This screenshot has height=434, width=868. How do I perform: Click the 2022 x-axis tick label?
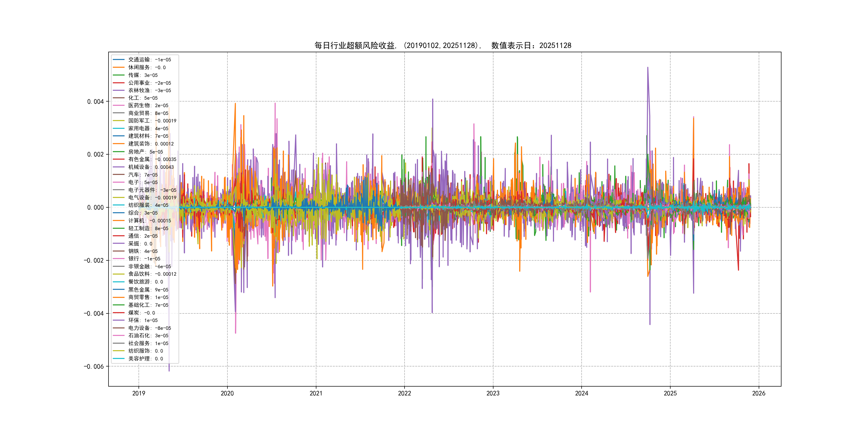404,393
